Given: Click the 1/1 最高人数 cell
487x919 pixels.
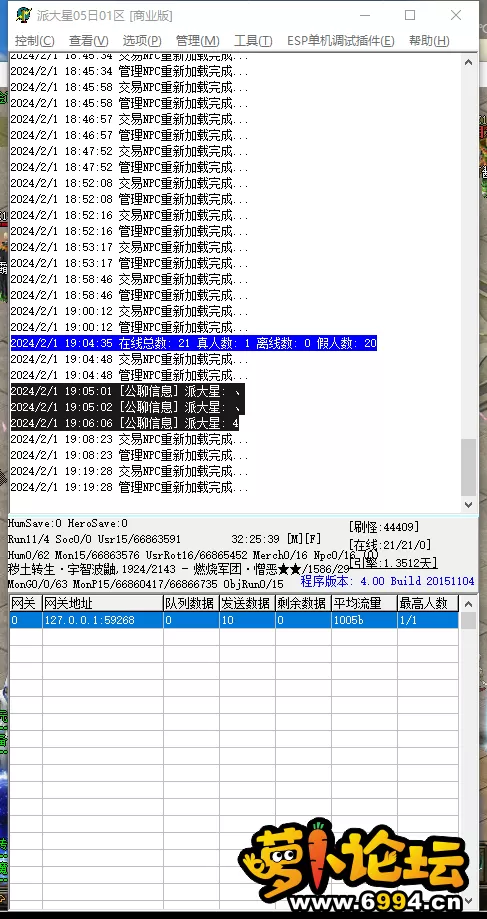Looking at the screenshot, I should (428, 620).
